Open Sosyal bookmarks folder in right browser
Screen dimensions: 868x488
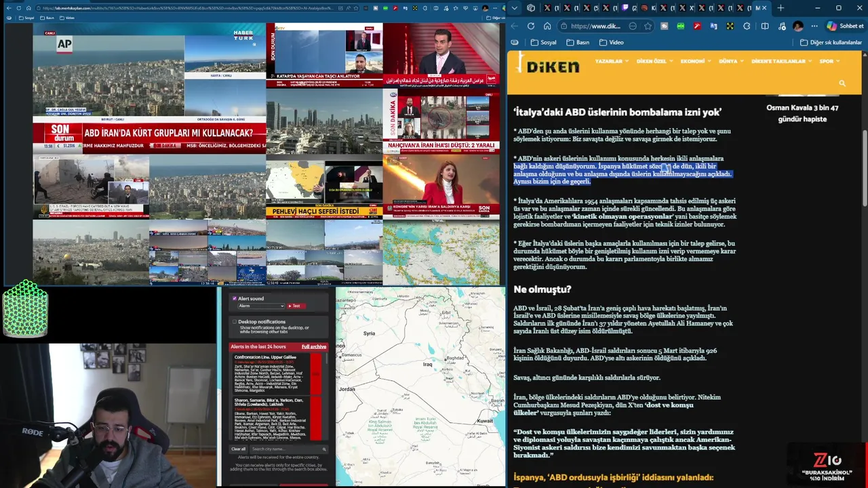point(544,42)
